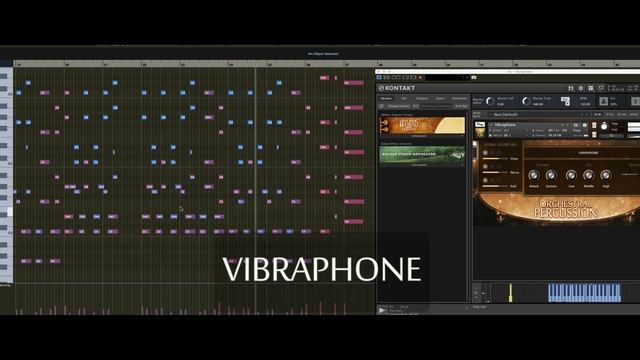Toggle the metronome icon
640x360 pixels.
point(603,101)
